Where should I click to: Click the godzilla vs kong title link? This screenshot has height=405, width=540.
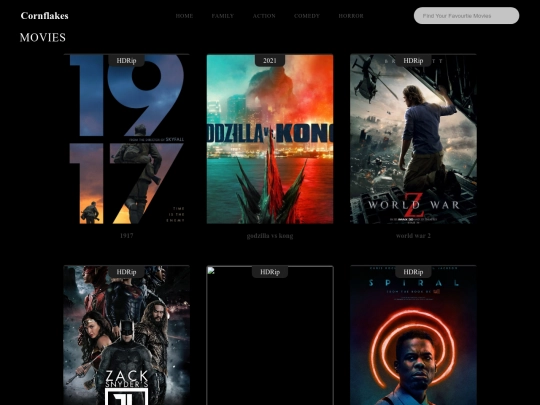point(270,236)
